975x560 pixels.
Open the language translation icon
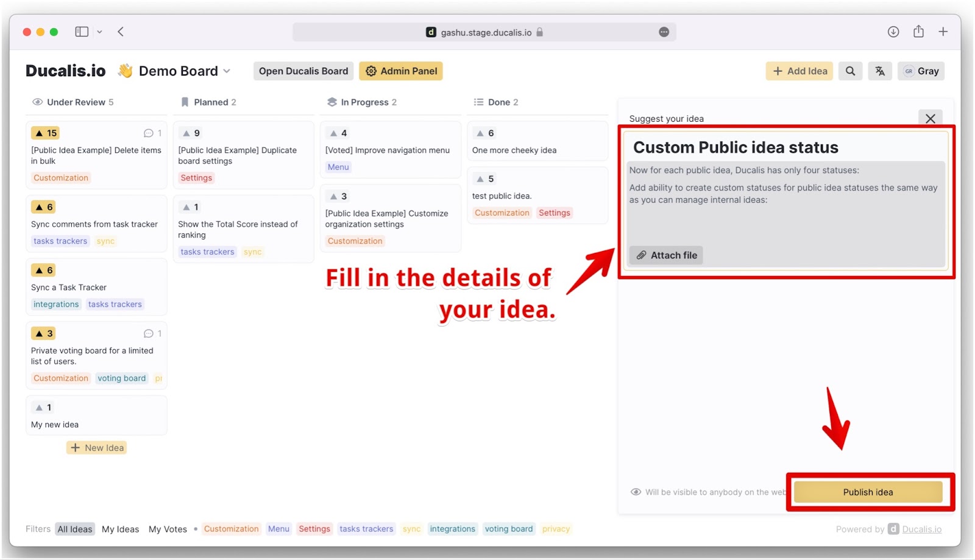880,71
